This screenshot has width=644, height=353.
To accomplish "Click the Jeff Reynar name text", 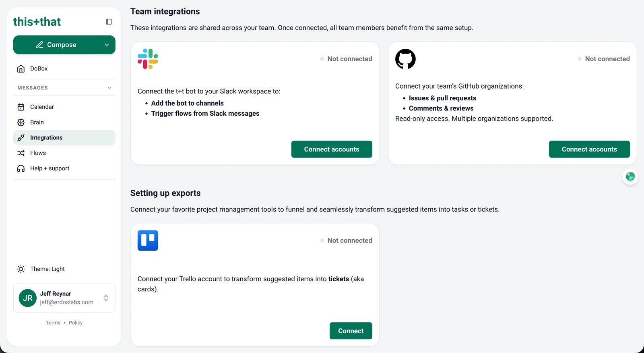I will 56,294.
